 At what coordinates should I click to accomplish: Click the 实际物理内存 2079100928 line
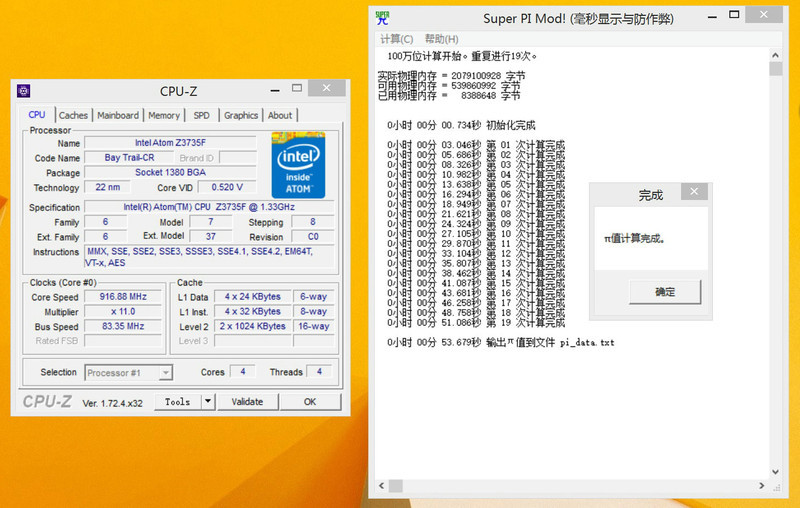(451, 75)
